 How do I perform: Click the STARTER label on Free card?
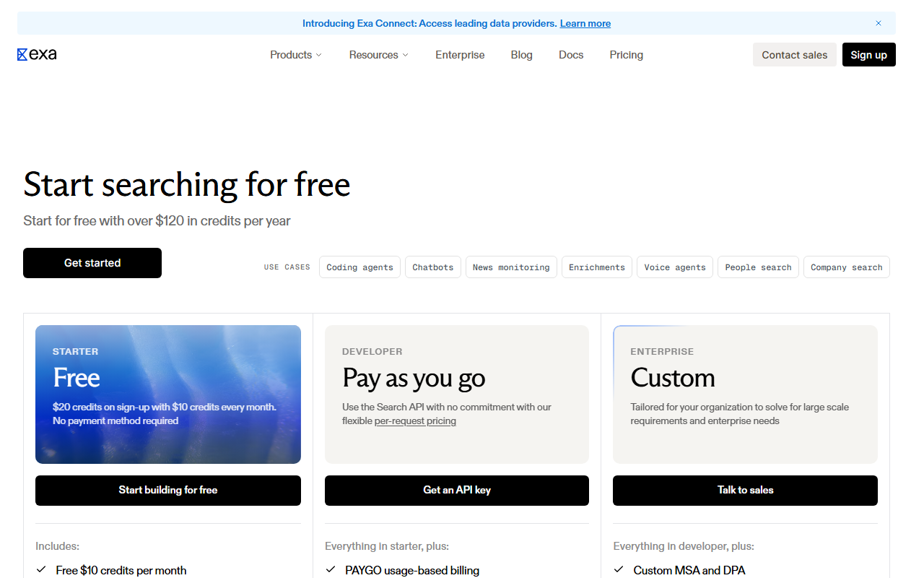75,352
